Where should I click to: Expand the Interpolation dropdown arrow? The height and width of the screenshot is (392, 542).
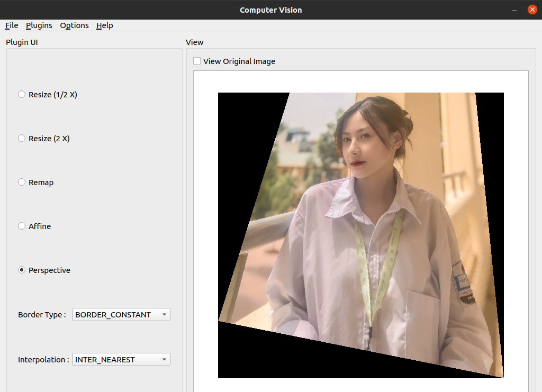(164, 360)
